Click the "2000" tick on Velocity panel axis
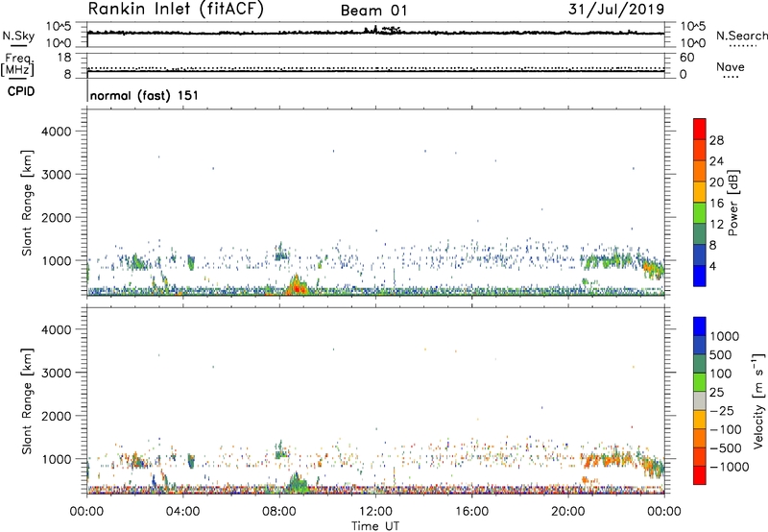Screen dimensions: 768x532 click(x=56, y=416)
